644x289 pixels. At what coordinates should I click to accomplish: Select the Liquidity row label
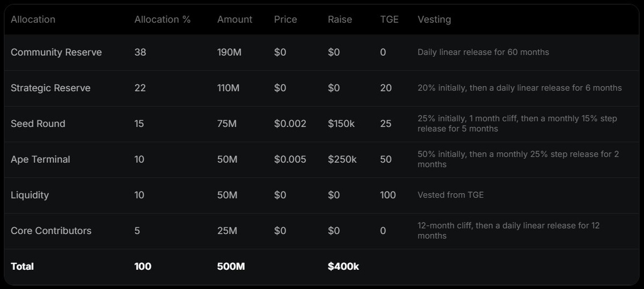[x=30, y=195]
